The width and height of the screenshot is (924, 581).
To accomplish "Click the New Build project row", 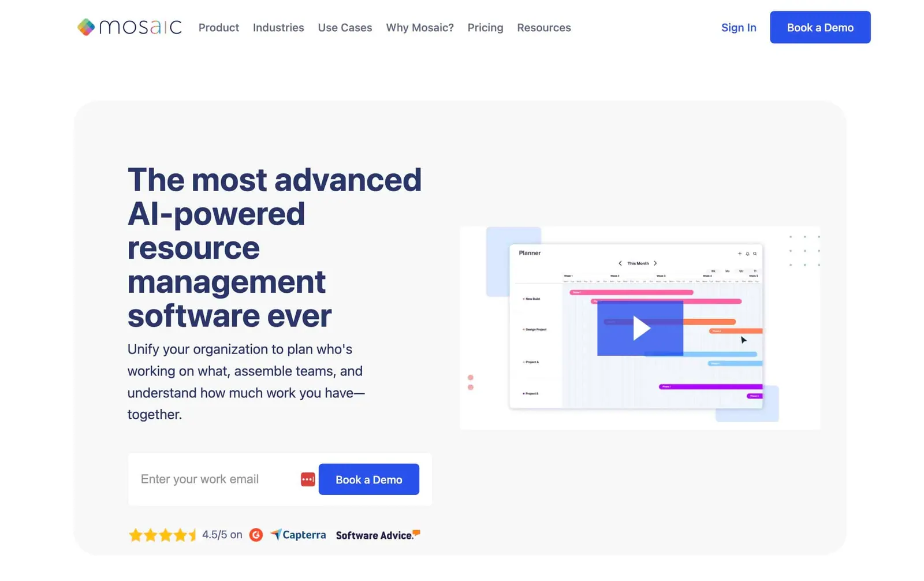I will point(532,299).
